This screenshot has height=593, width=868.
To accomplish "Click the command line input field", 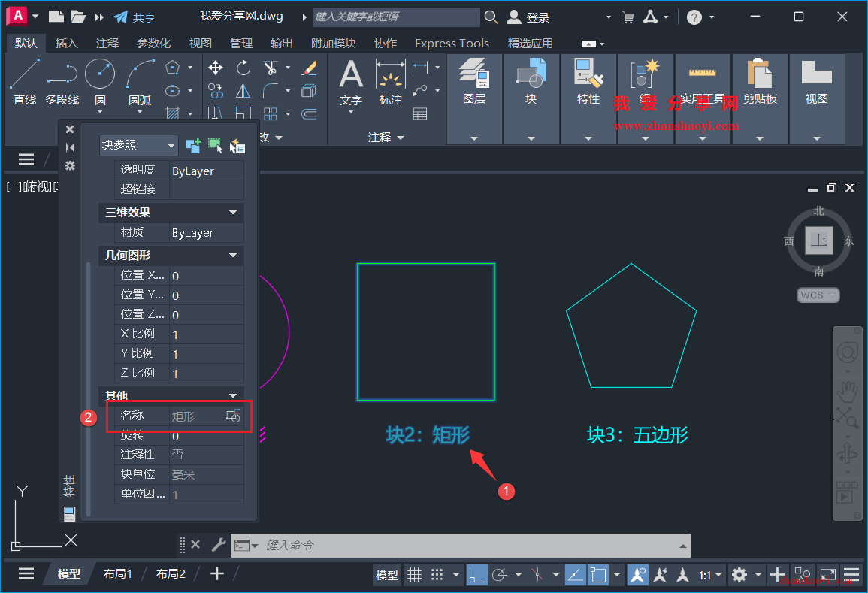I will point(470,546).
